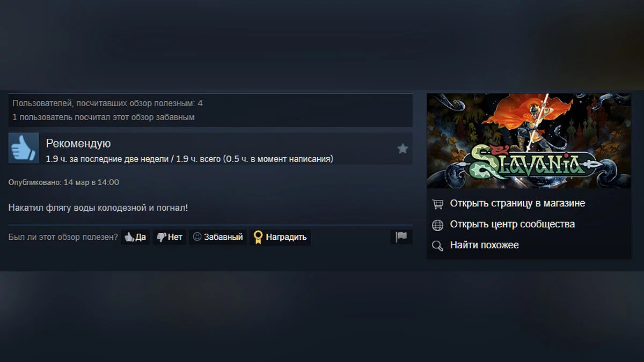Open 'Открыть центр сообщества' link
This screenshot has height=362, width=644.
(513, 224)
